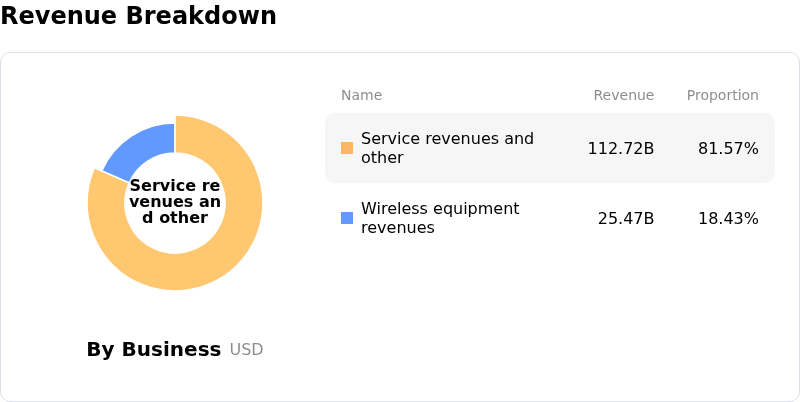Select the "Wireless equipment revenues" row name

(440, 218)
